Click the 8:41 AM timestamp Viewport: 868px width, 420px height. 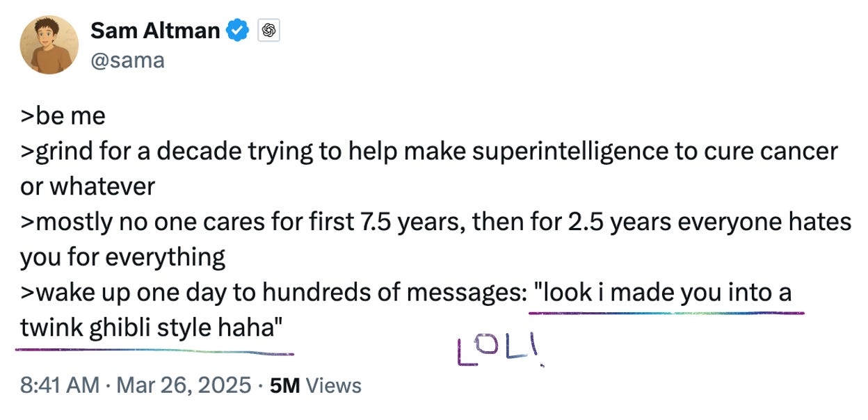59,385
